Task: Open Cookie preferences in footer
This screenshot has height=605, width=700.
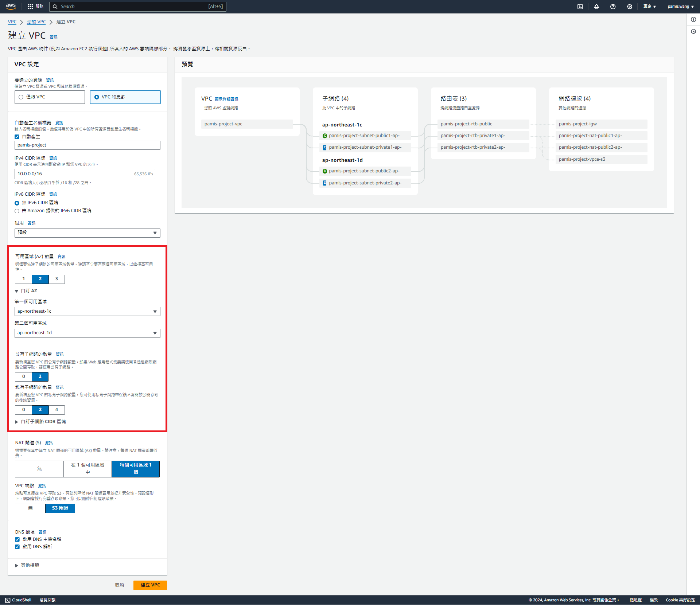Action: point(680,600)
